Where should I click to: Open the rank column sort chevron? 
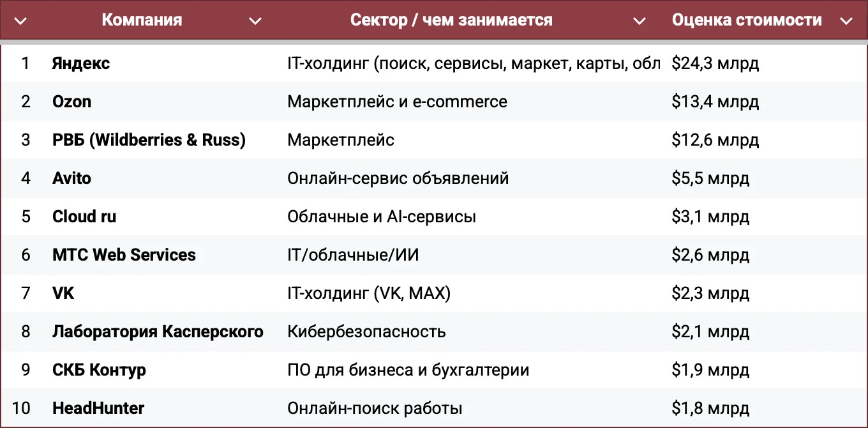coord(20,21)
